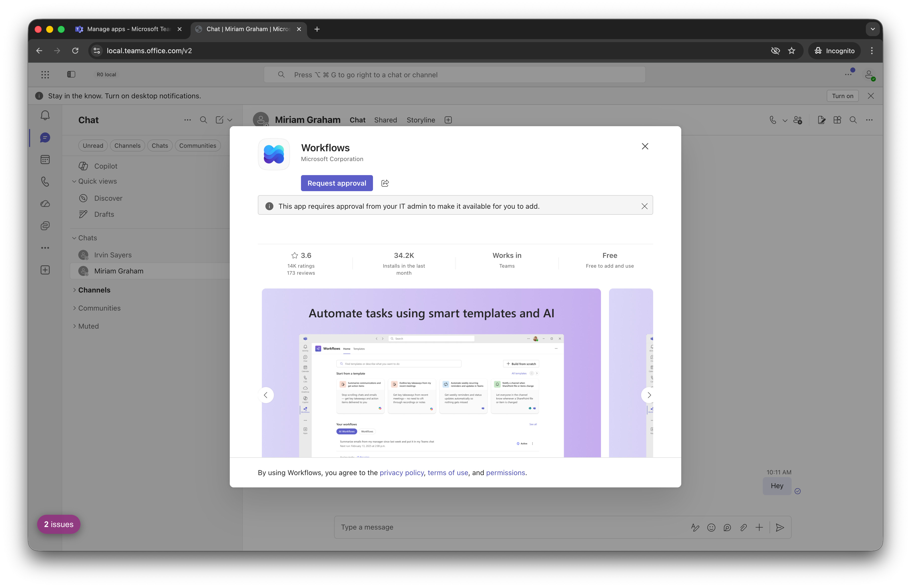
Task: Filter chat list by Chats pill
Action: pyautogui.click(x=160, y=145)
